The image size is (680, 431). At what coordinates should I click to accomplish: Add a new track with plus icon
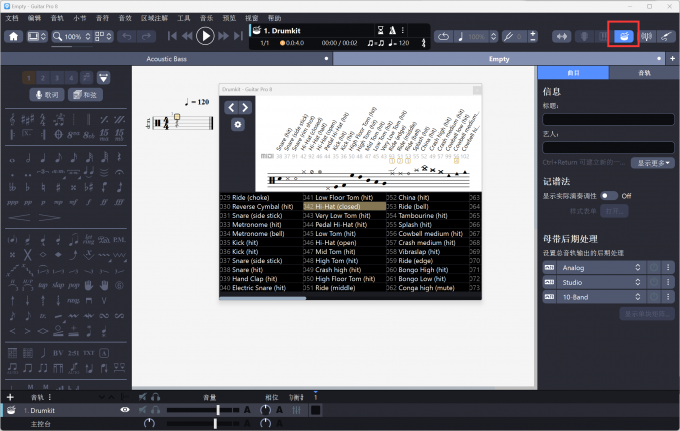pyautogui.click(x=10, y=397)
